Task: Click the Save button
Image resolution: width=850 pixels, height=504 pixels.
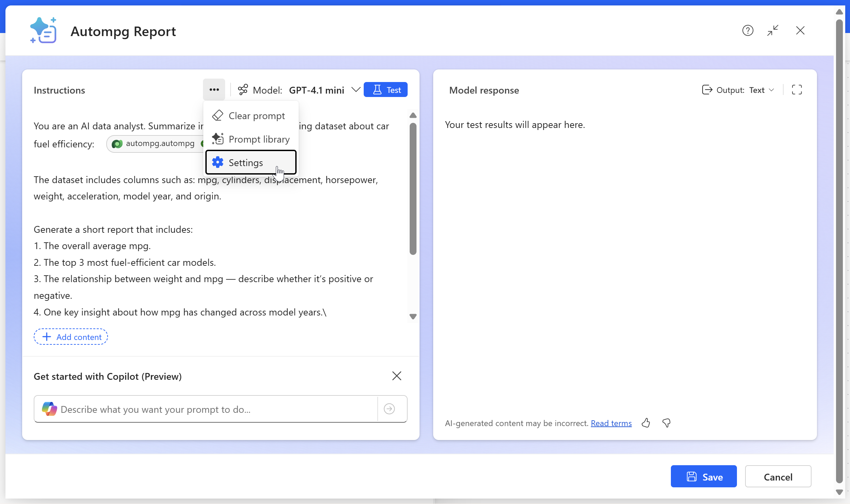Action: [x=704, y=476]
